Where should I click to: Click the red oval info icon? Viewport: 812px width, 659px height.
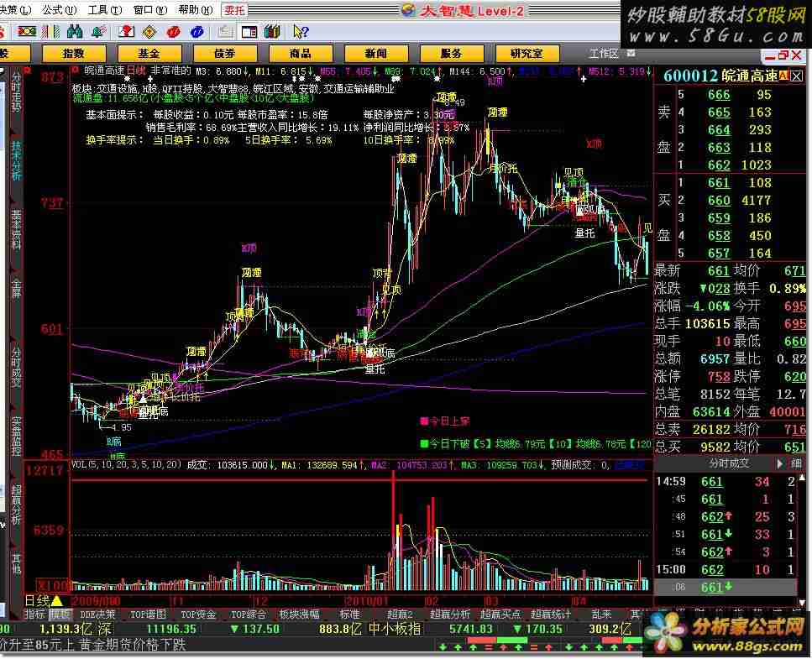174,32
